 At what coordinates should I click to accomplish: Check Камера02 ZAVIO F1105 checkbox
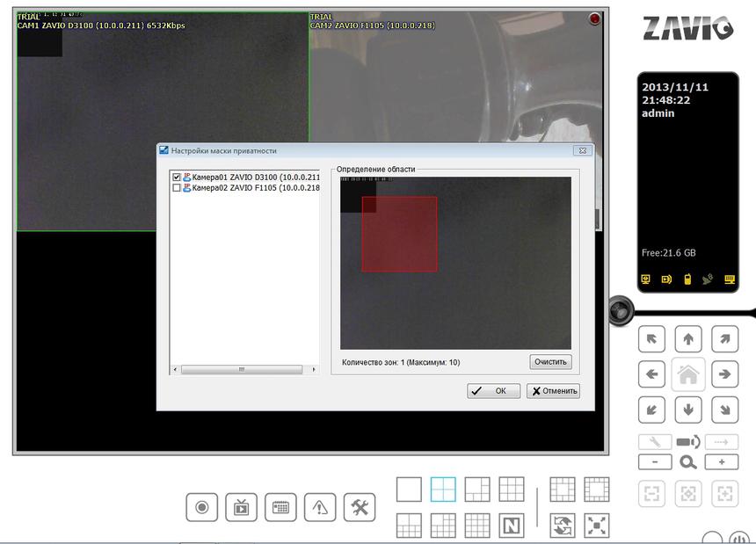[x=177, y=188]
